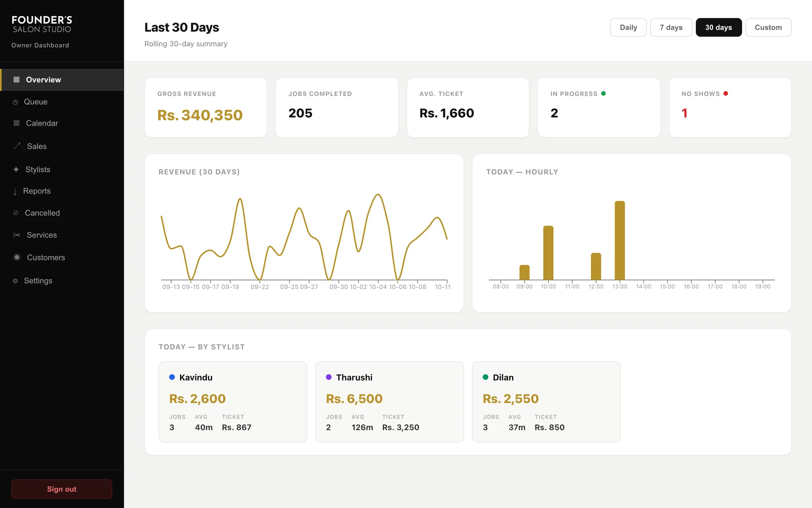This screenshot has width=812, height=508.
Task: Open the Stylists page
Action: coord(62,169)
